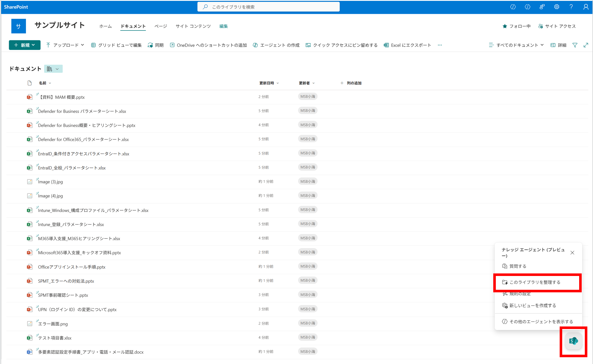Open the SharePoint knowledge agent floating button
This screenshot has width=593, height=364.
point(573,341)
